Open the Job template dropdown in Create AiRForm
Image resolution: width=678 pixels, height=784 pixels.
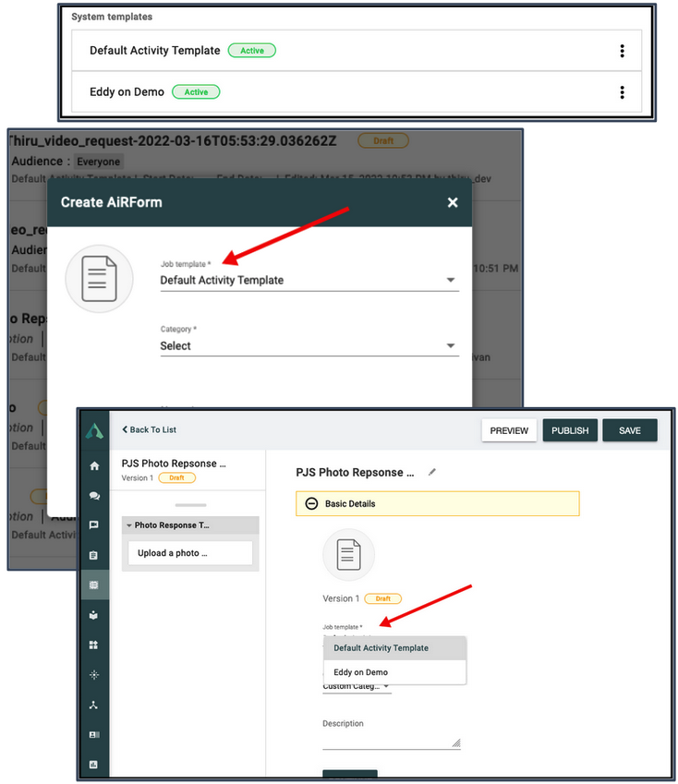[x=309, y=280]
